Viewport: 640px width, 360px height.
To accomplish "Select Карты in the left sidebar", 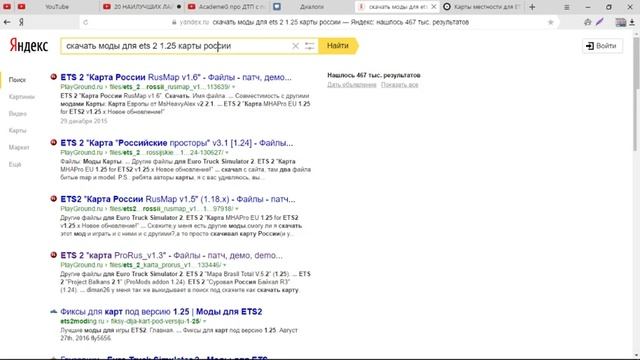I will point(18,131).
